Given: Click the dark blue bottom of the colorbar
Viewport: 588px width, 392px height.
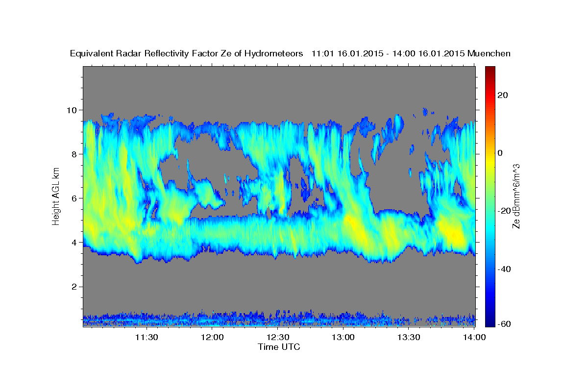Looking at the screenshot, I should click(x=490, y=322).
